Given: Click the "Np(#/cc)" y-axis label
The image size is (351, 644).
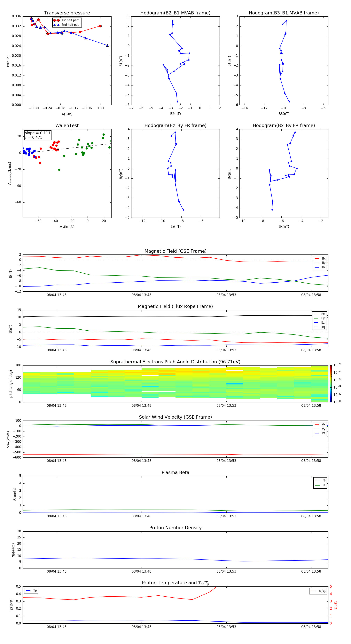Looking at the screenshot, I should pos(13,550).
